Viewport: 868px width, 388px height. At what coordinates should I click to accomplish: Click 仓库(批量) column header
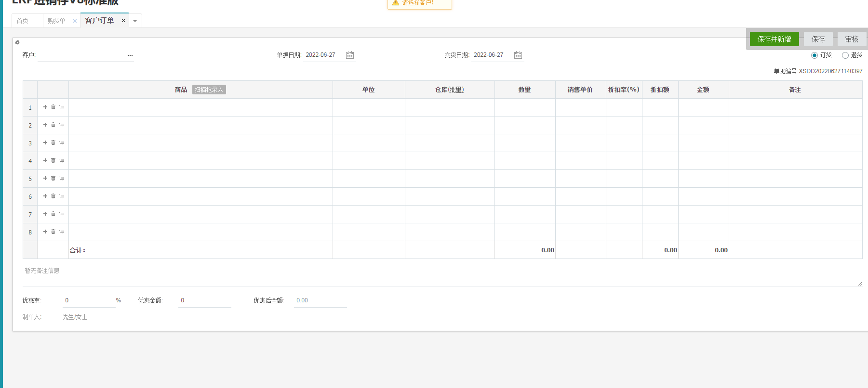tap(450, 90)
